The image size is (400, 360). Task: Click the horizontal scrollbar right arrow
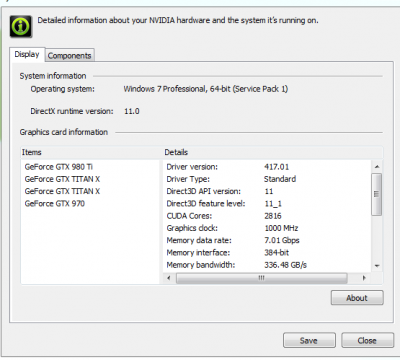tap(364, 278)
